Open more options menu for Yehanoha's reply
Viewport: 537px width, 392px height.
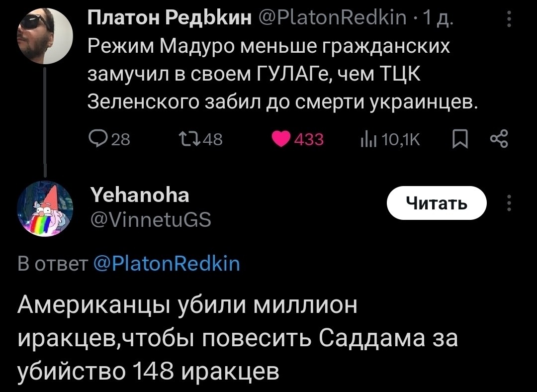tap(509, 203)
